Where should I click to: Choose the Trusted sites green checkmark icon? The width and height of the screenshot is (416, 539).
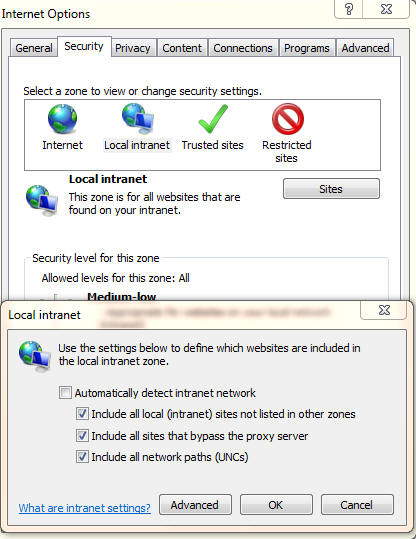tap(213, 119)
